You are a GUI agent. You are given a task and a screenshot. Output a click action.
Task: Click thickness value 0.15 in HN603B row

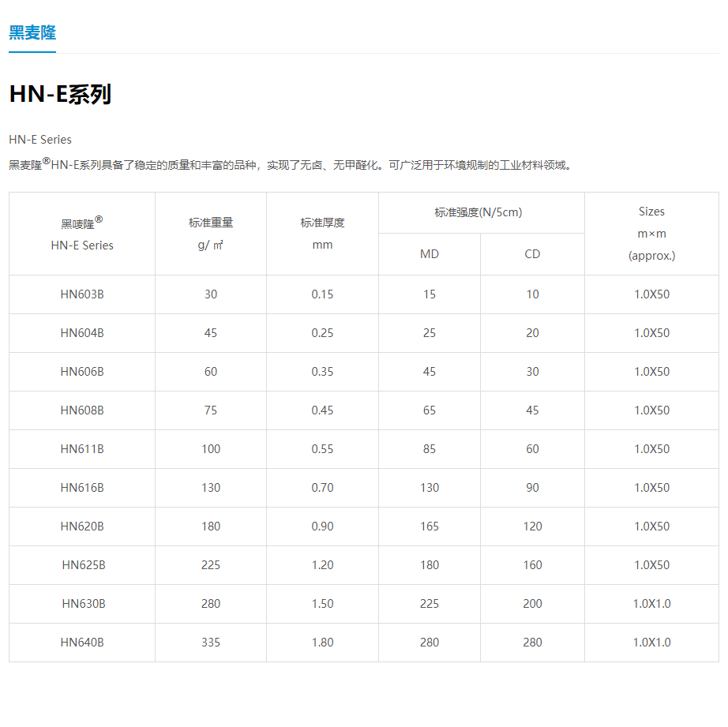point(323,294)
